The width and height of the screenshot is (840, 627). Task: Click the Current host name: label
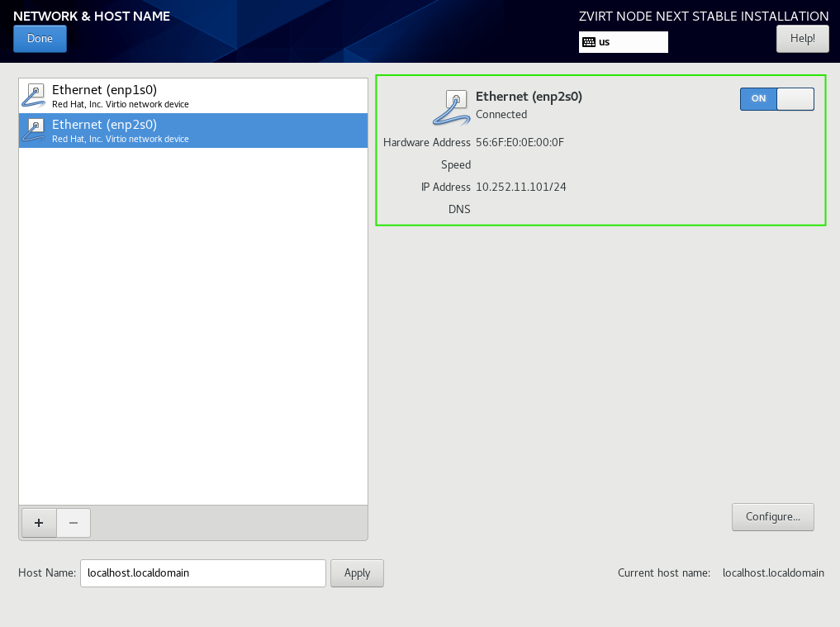[x=664, y=572]
